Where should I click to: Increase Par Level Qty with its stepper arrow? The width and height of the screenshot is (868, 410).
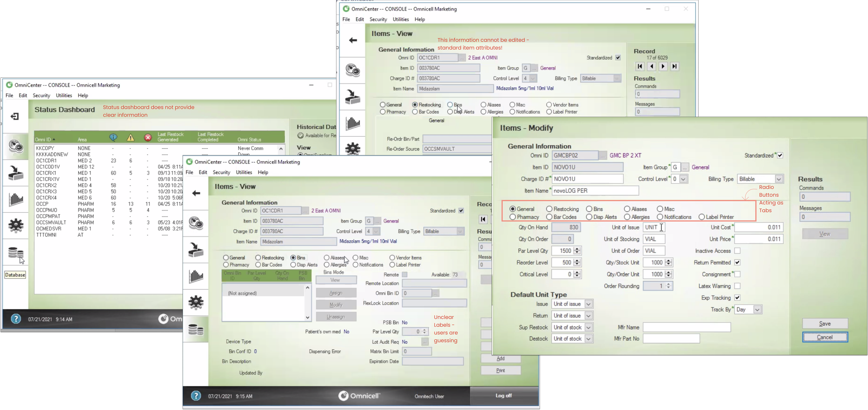pos(577,249)
